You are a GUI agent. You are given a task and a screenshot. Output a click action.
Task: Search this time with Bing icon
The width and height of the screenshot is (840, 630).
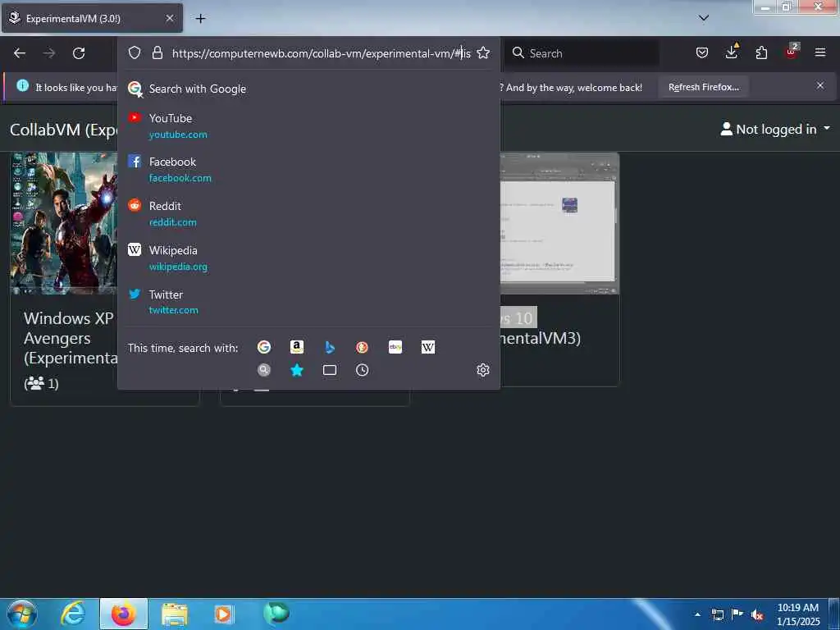tap(330, 347)
